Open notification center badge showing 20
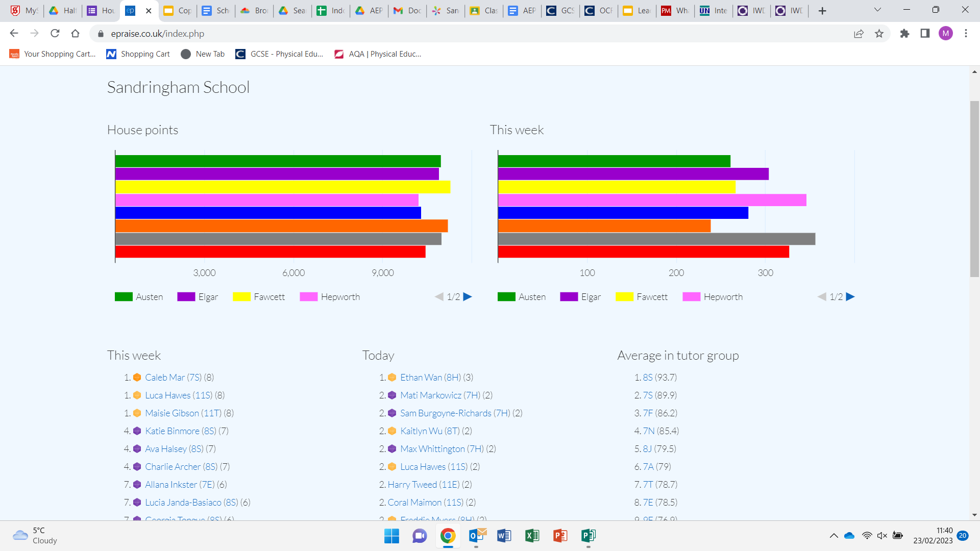Image resolution: width=980 pixels, height=551 pixels. point(963,536)
